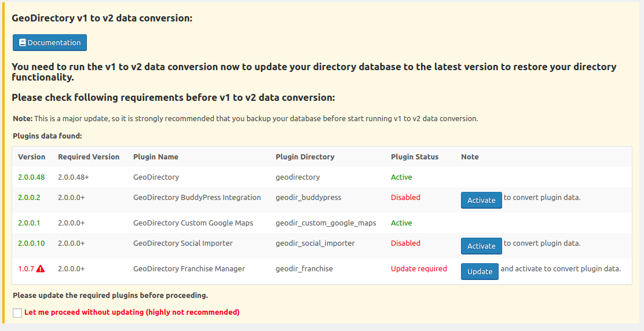644x331 pixels.
Task: Click the 'Update required' status text
Action: tap(419, 268)
